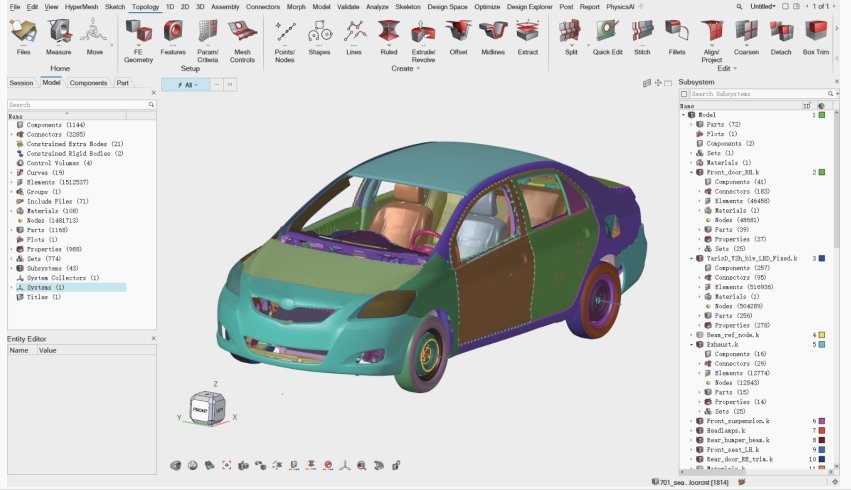Select the Box Trim tool
This screenshot has height=490, width=851.
[x=816, y=36]
